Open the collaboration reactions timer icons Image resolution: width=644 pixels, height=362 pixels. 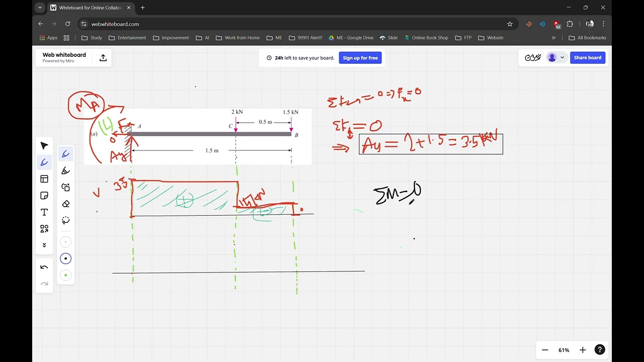coord(533,58)
